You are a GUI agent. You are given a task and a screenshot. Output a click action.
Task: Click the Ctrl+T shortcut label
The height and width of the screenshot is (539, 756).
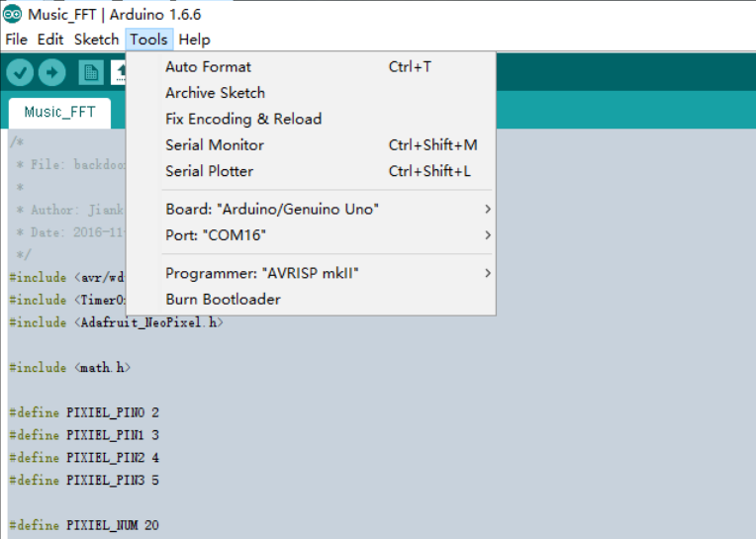410,66
